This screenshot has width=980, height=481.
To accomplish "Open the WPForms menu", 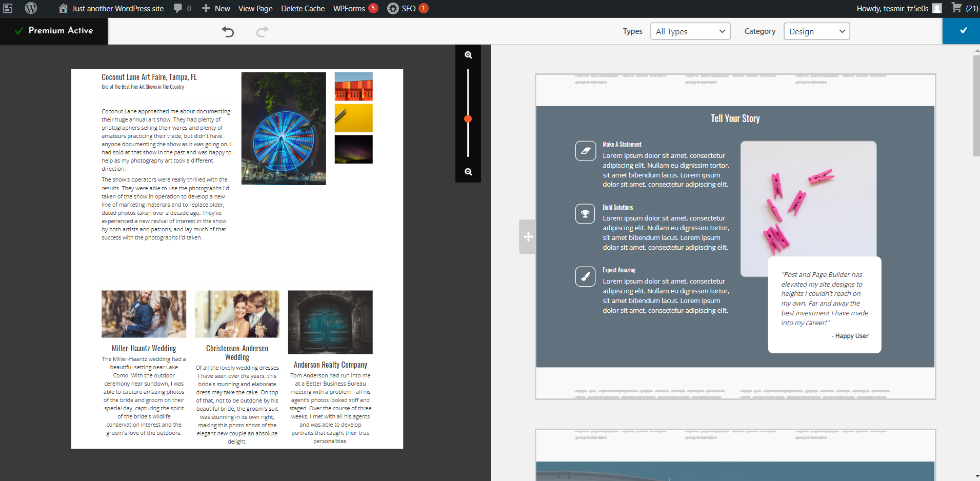I will (355, 8).
